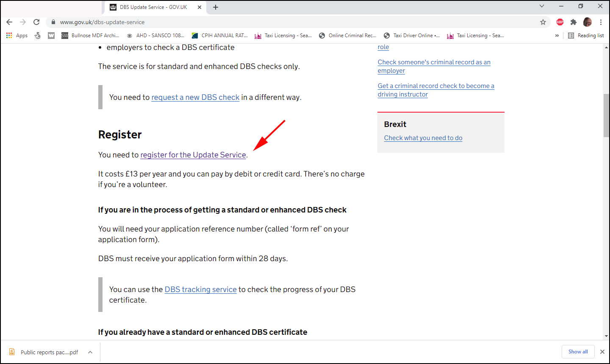Image resolution: width=610 pixels, height=364 pixels.
Task: Expand options for downloaded PDF file
Action: coord(90,352)
